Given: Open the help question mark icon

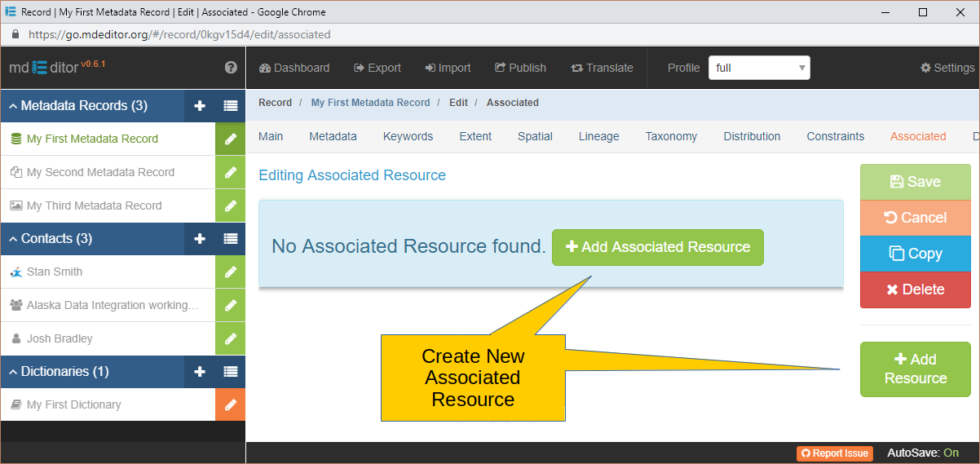Looking at the screenshot, I should tap(231, 68).
